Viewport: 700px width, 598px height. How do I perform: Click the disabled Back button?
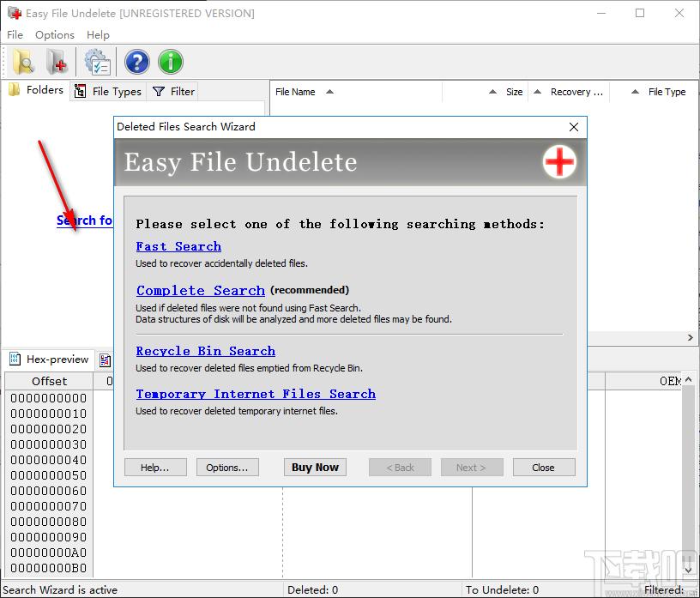[x=400, y=467]
